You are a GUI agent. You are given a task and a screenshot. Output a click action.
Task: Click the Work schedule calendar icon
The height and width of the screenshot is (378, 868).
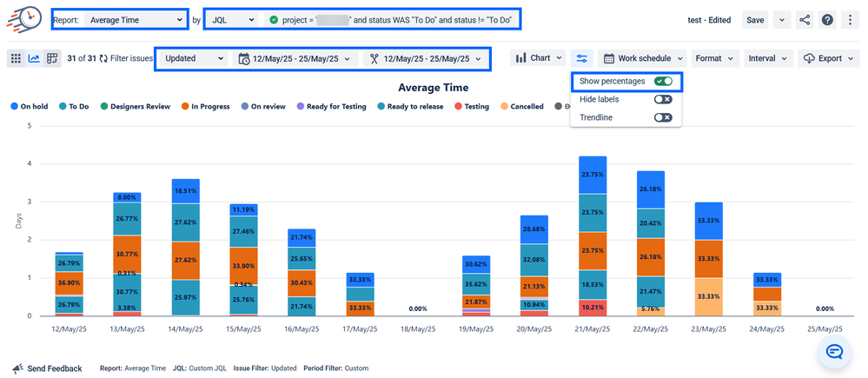(x=609, y=58)
